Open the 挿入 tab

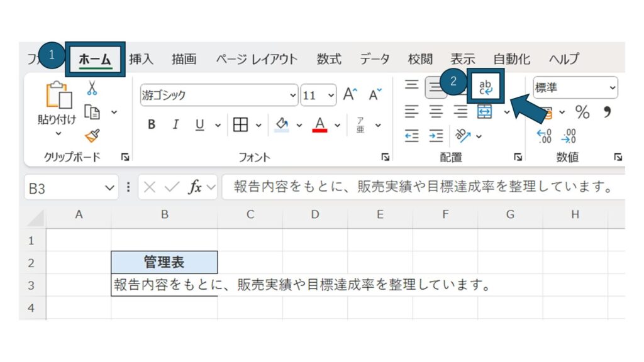coord(141,59)
